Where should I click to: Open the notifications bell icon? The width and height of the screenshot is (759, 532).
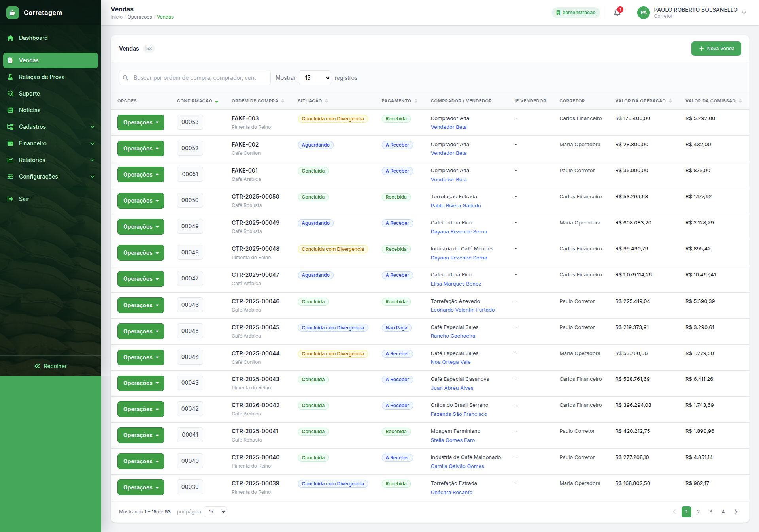617,13
